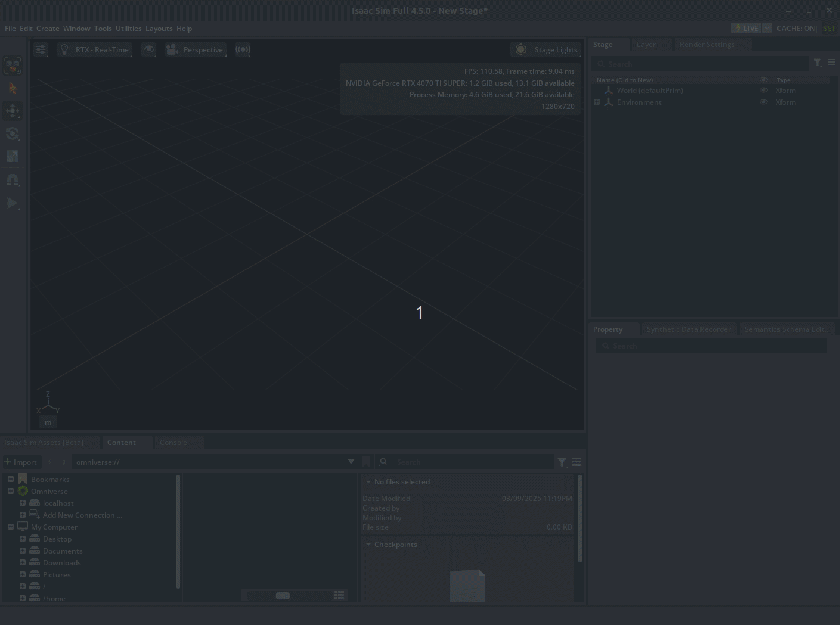
Task: Open the Create menu
Action: pos(48,28)
